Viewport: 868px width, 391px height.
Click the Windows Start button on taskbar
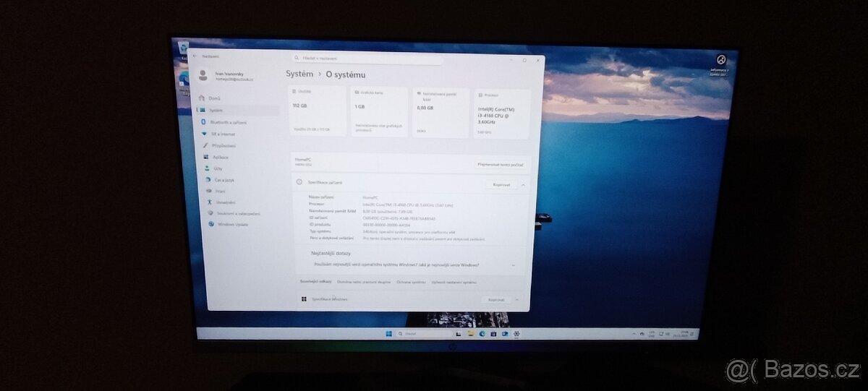[x=389, y=334]
